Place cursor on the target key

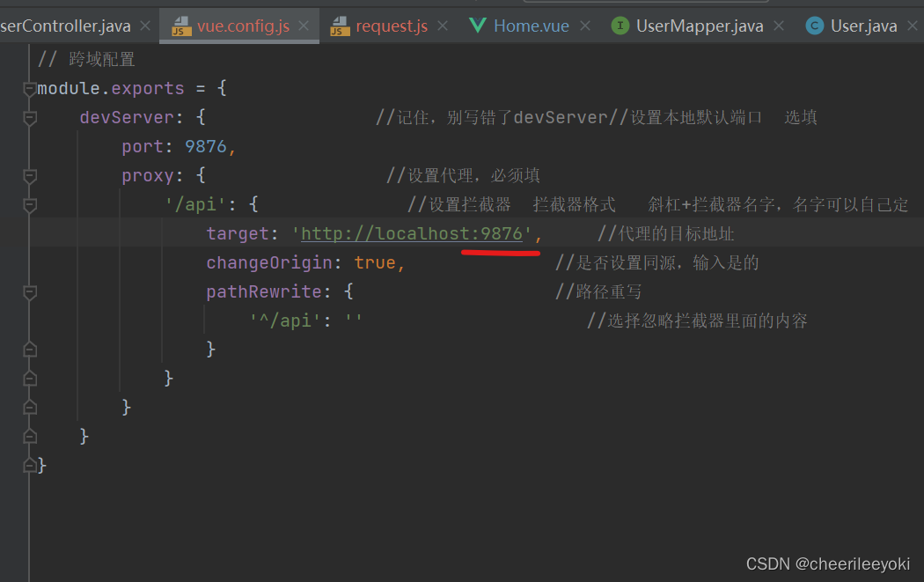tap(238, 233)
